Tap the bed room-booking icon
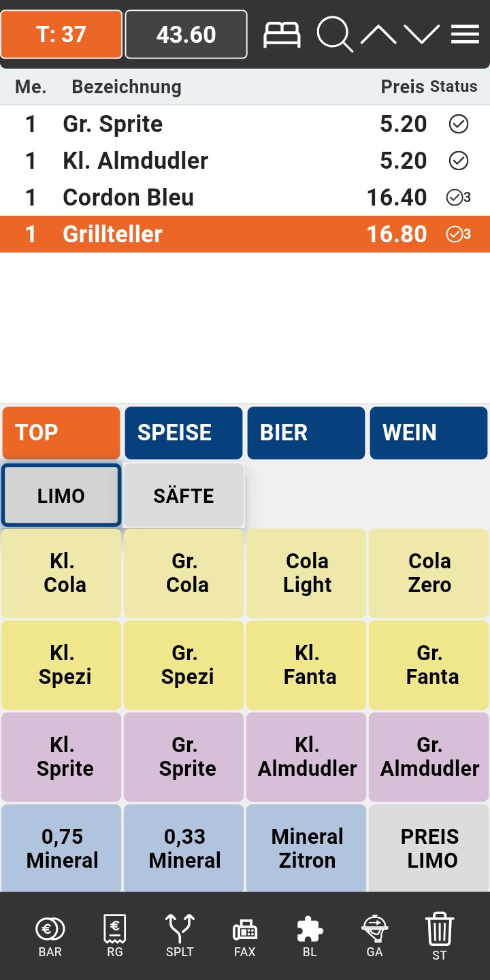This screenshot has height=980, width=490. tap(282, 34)
